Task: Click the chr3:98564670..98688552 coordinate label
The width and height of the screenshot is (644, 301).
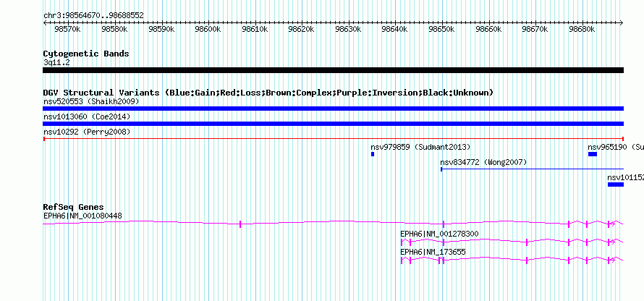Action: tap(93, 16)
